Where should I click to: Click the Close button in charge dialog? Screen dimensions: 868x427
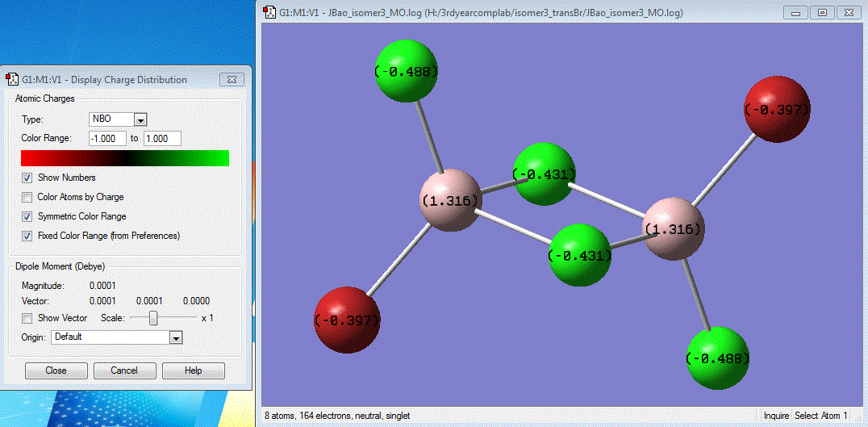pos(56,370)
